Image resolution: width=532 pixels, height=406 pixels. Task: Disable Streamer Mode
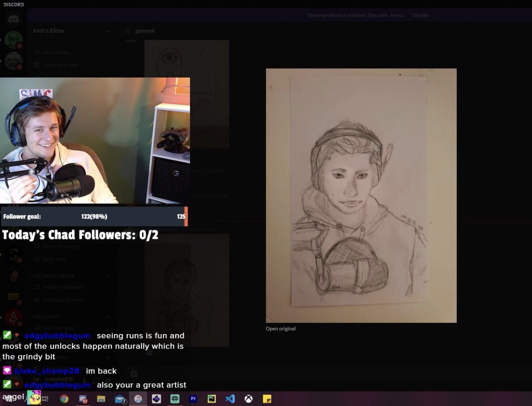coord(421,16)
